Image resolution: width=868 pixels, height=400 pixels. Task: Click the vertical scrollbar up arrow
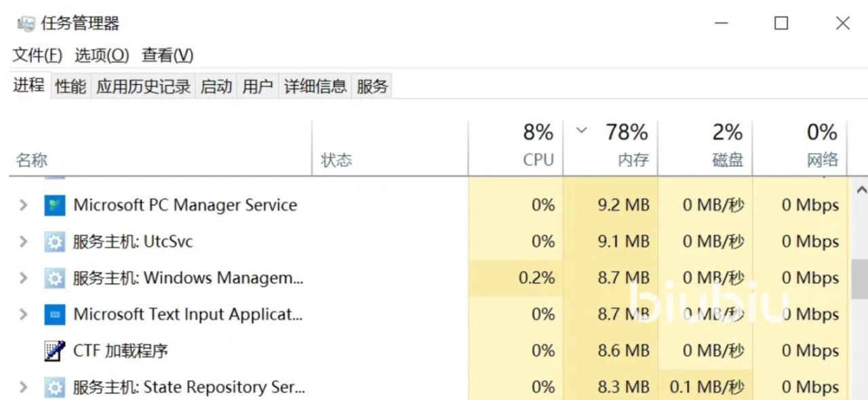tap(861, 189)
